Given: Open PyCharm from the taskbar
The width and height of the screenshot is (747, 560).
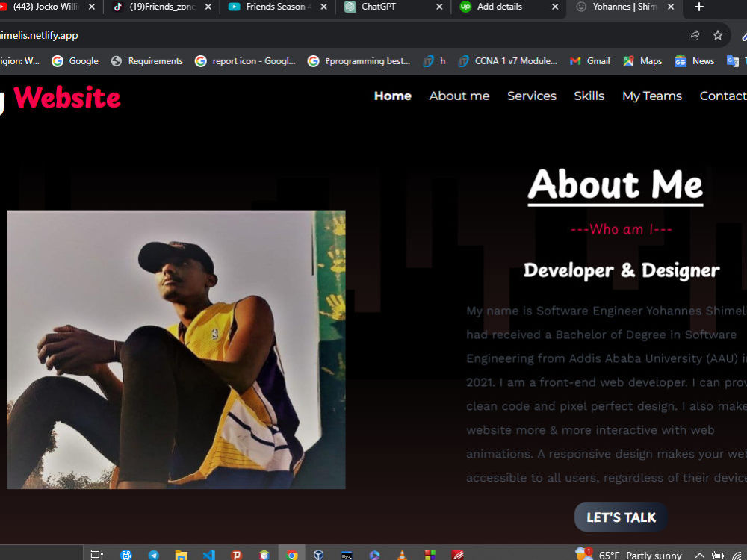Looking at the screenshot, I should (x=236, y=554).
